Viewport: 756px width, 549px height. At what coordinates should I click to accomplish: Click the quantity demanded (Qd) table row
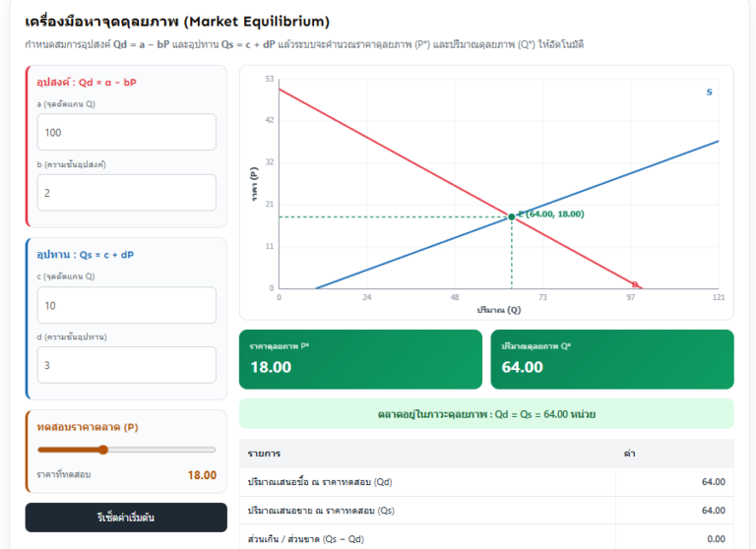point(486,482)
